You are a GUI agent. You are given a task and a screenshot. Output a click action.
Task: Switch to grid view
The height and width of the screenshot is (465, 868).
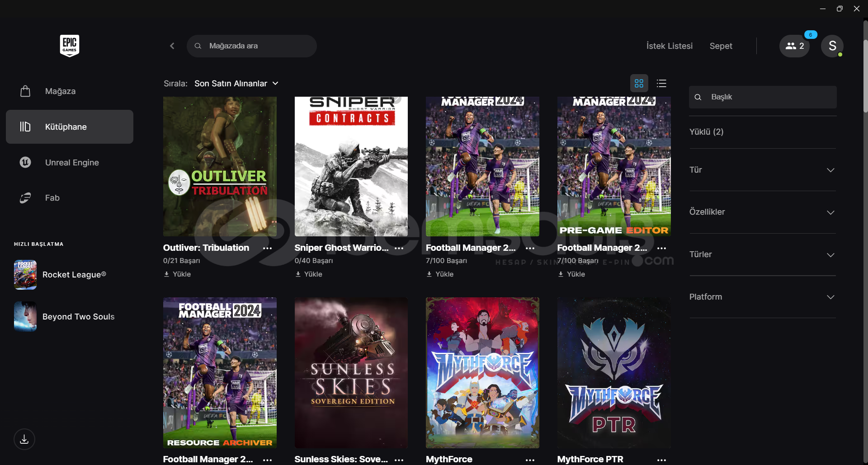pos(639,84)
